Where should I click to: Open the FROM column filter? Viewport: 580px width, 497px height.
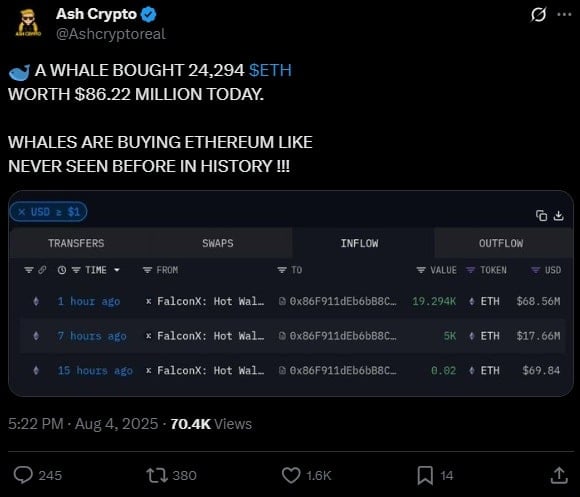pos(147,270)
